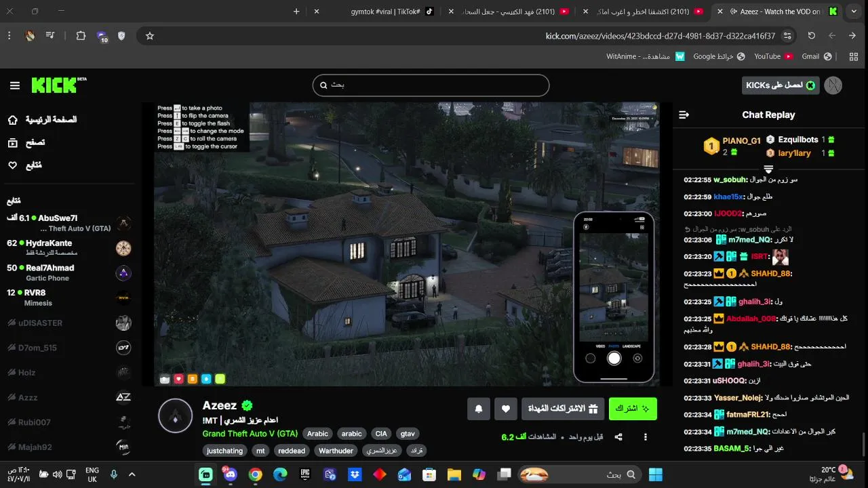Reload the page
The width and height of the screenshot is (868, 488).
pyautogui.click(x=811, y=36)
